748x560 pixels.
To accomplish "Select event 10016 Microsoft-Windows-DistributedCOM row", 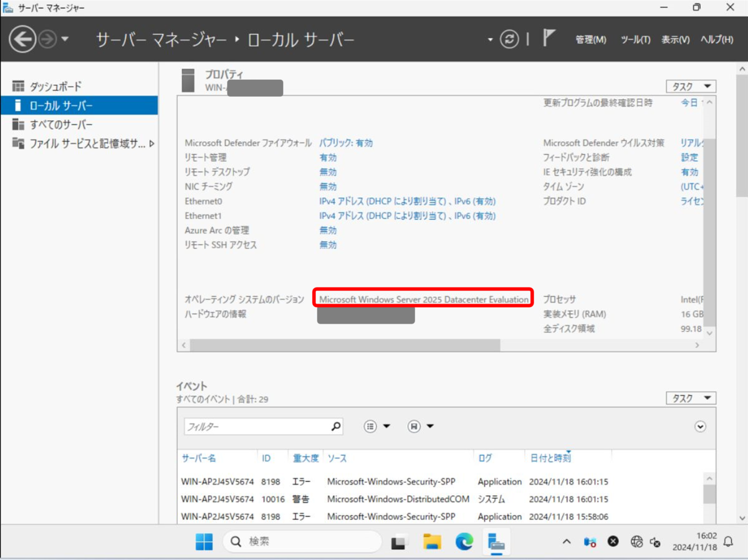I will [440, 499].
